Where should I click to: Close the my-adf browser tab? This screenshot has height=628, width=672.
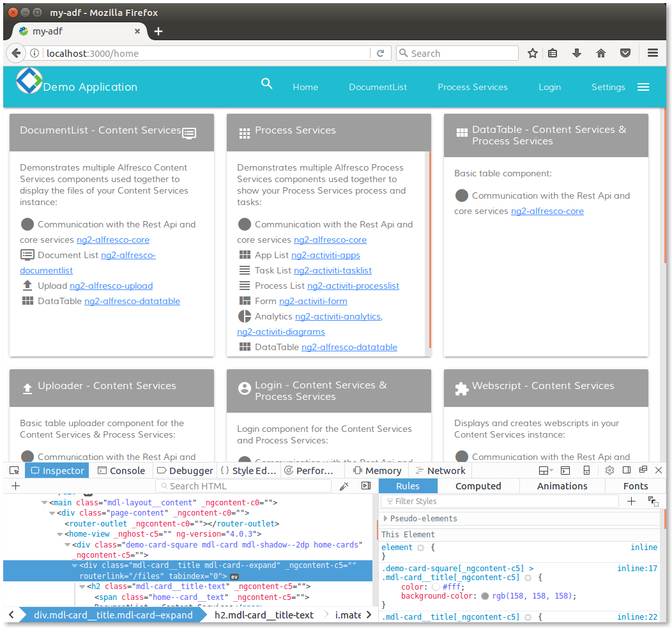(x=137, y=31)
